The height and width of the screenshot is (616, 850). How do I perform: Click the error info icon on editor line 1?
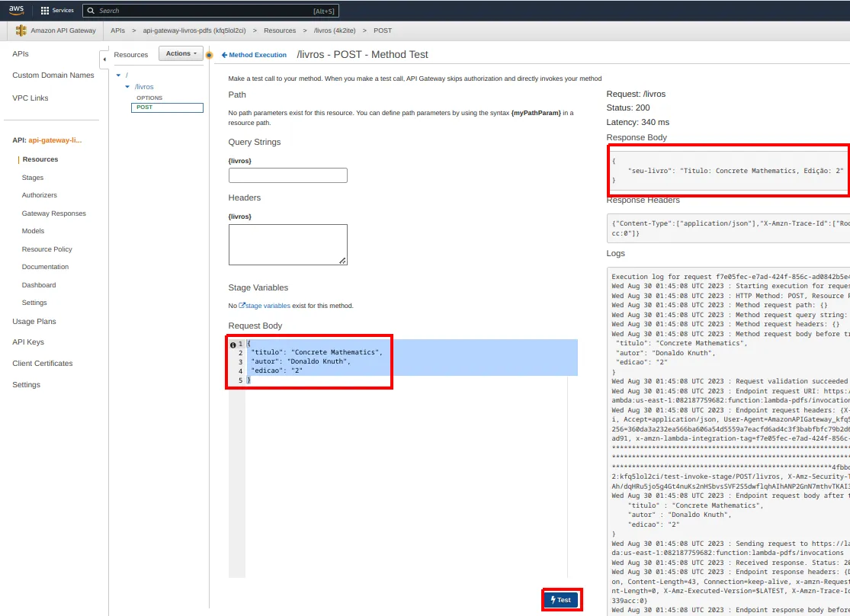point(233,345)
